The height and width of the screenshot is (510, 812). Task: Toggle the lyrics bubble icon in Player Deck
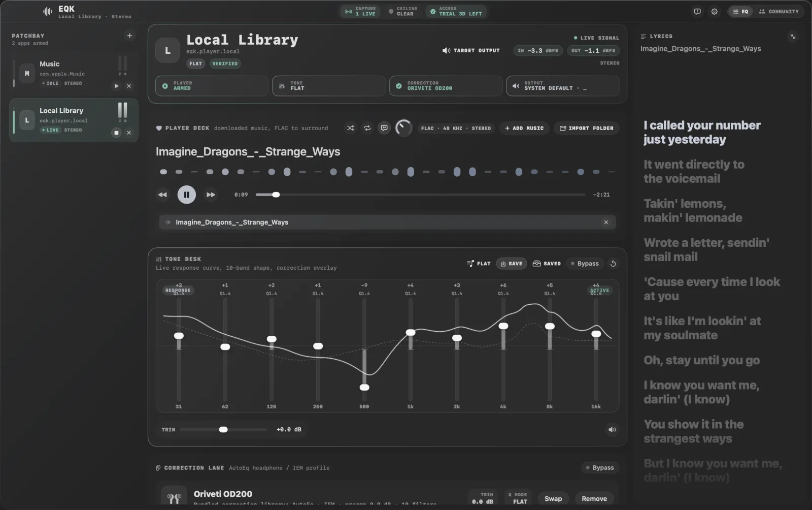[384, 128]
